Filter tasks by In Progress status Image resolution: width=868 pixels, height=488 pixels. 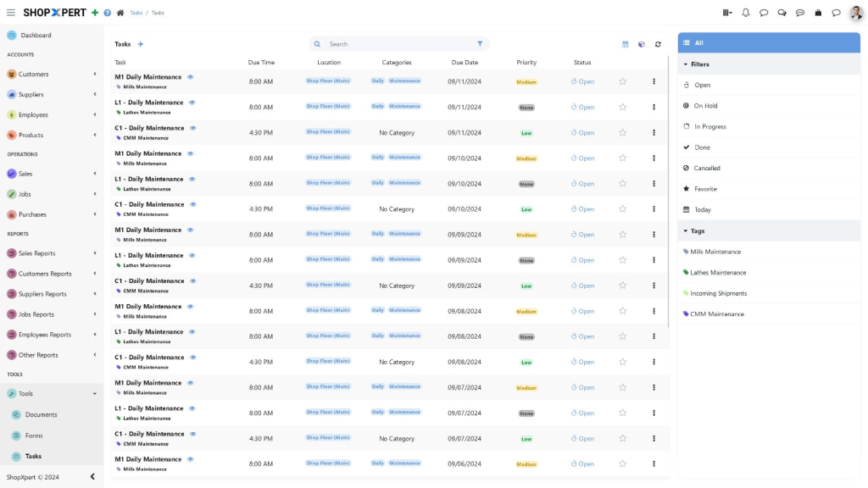point(769,127)
